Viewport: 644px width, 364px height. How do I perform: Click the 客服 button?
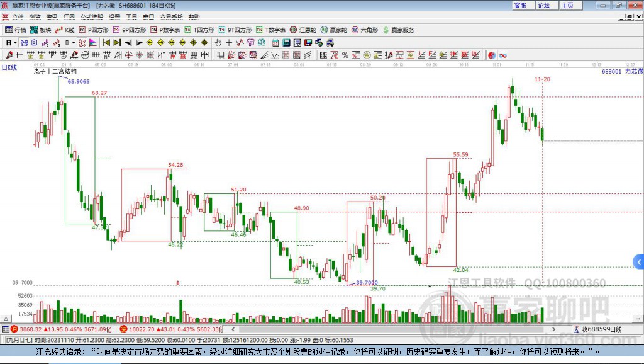tap(523, 5)
